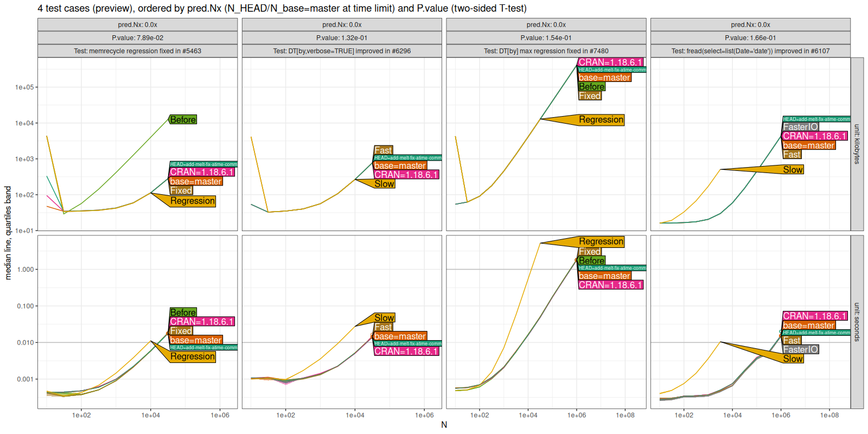Image resolution: width=868 pixels, height=434 pixels.
Task: Select "Test: memrecycle regression fixed in #5463" header
Action: (137, 51)
